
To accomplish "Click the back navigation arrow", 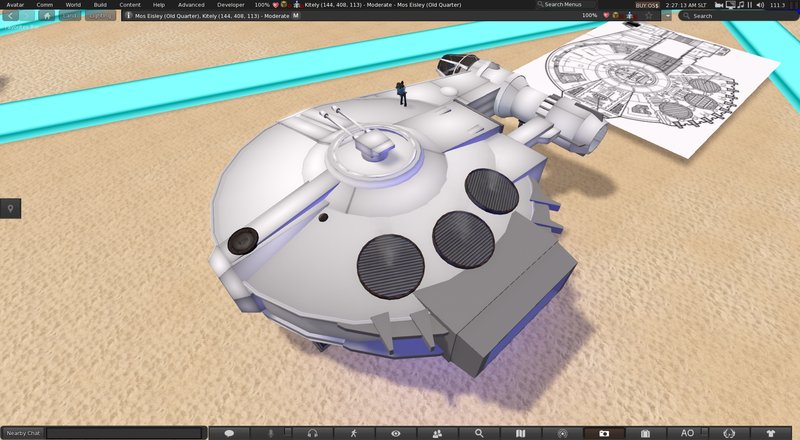I will 10,16.
